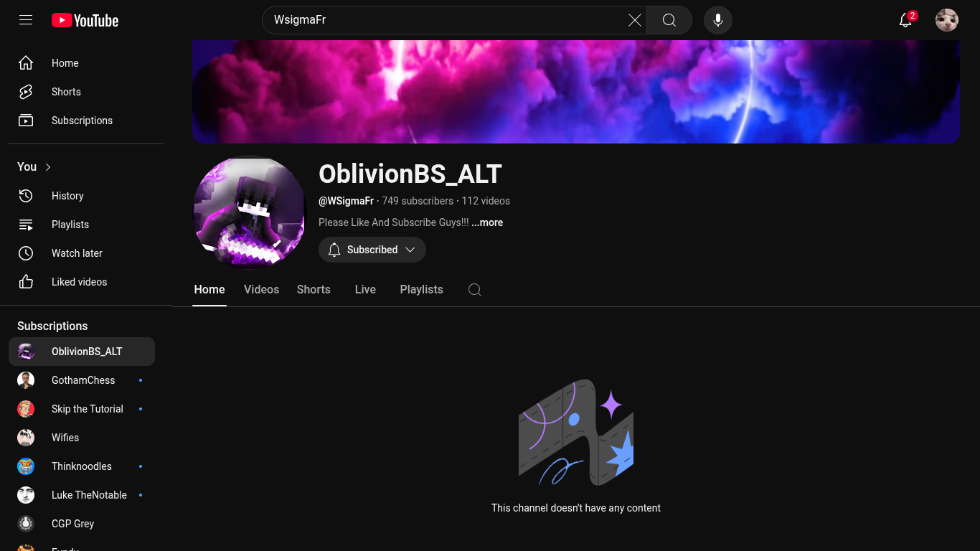
Task: Open the notifications bell
Action: click(x=906, y=20)
